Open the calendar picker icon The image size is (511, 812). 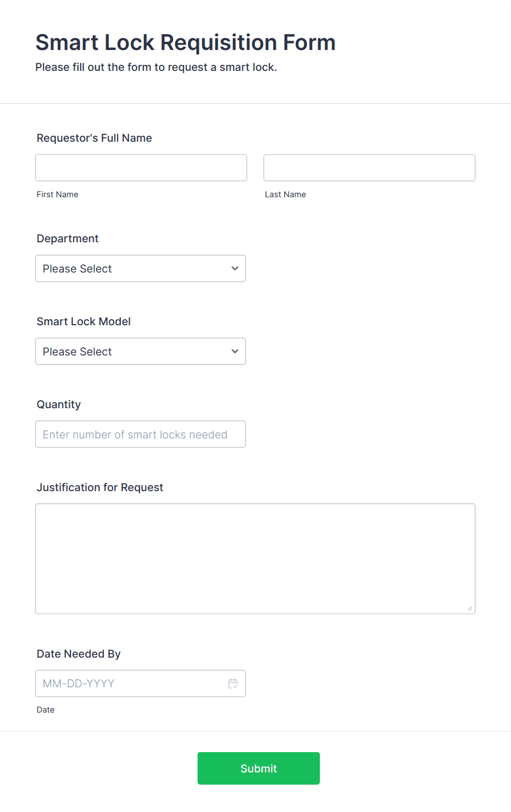[x=233, y=683]
